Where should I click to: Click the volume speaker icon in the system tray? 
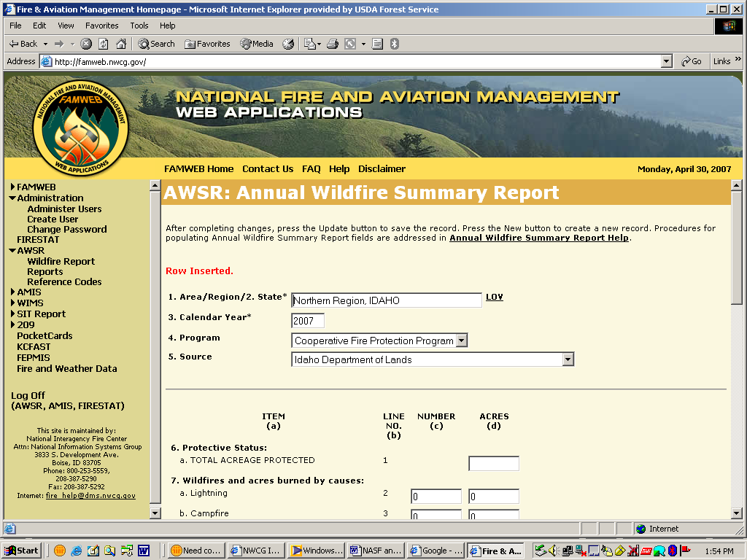pos(552,551)
